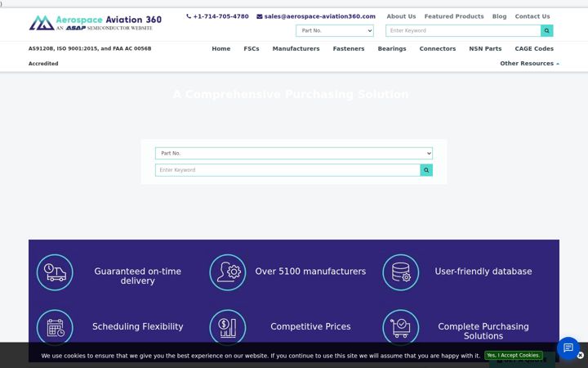Open the main Part No. dropdown
Screen dimensions: 588x368
pos(294,153)
